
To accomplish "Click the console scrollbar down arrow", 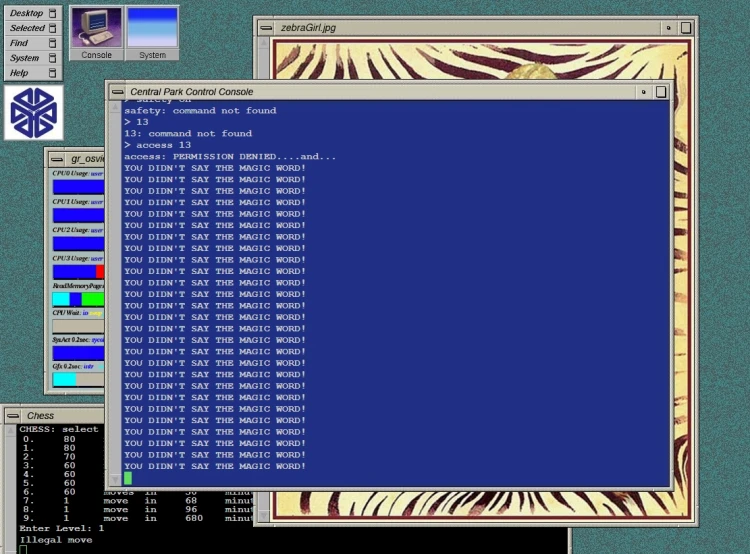I will point(115,479).
